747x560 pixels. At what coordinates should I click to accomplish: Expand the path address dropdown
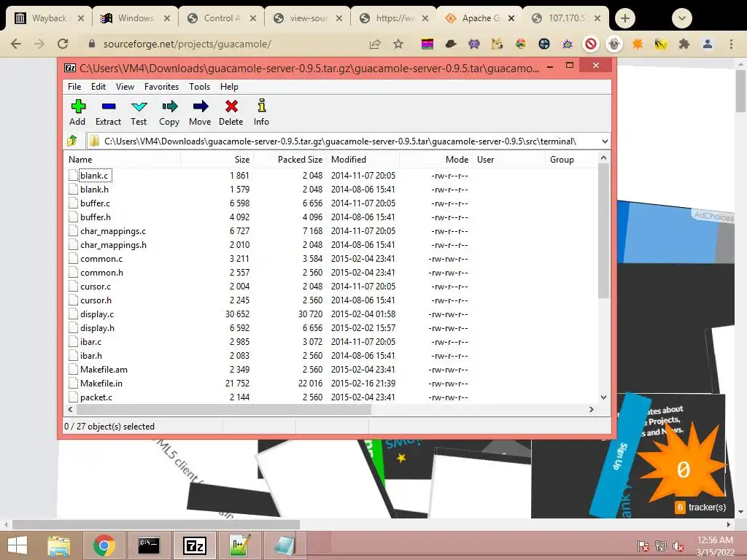[605, 141]
